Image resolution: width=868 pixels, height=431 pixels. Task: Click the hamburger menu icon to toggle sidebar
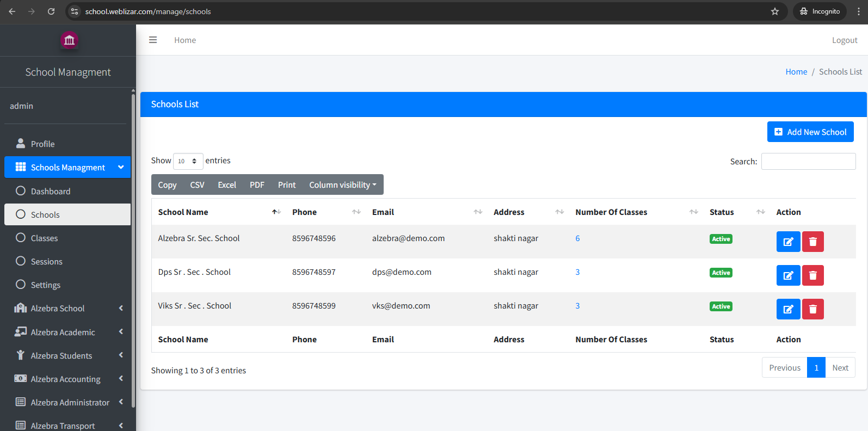[153, 40]
